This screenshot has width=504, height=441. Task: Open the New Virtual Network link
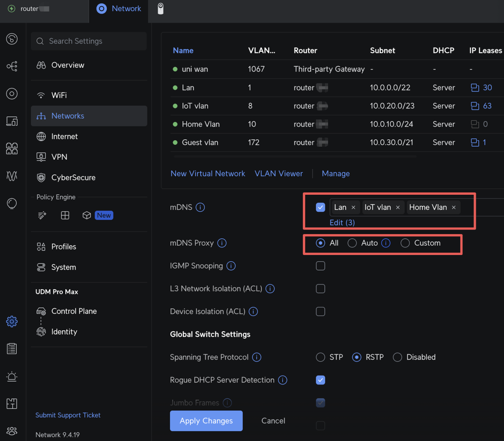click(208, 174)
